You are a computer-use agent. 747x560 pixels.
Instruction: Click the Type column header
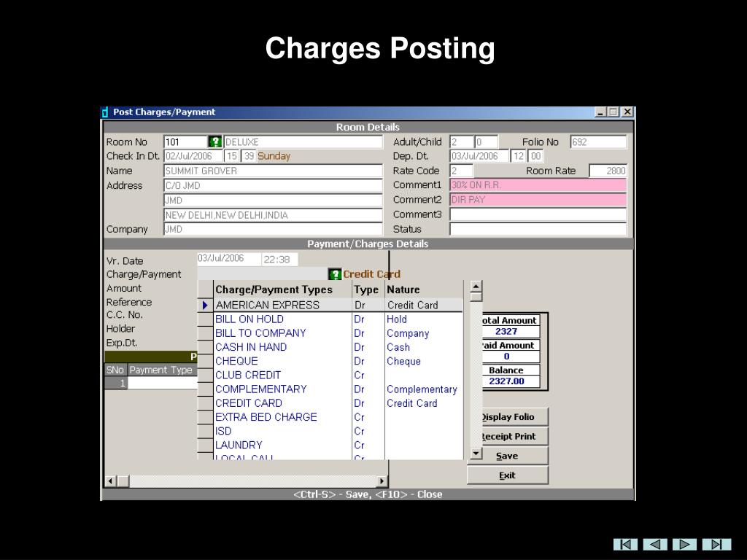point(368,289)
